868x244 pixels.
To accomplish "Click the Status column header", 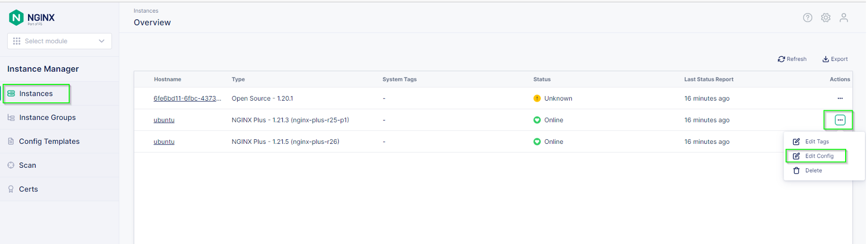I will tap(542, 79).
